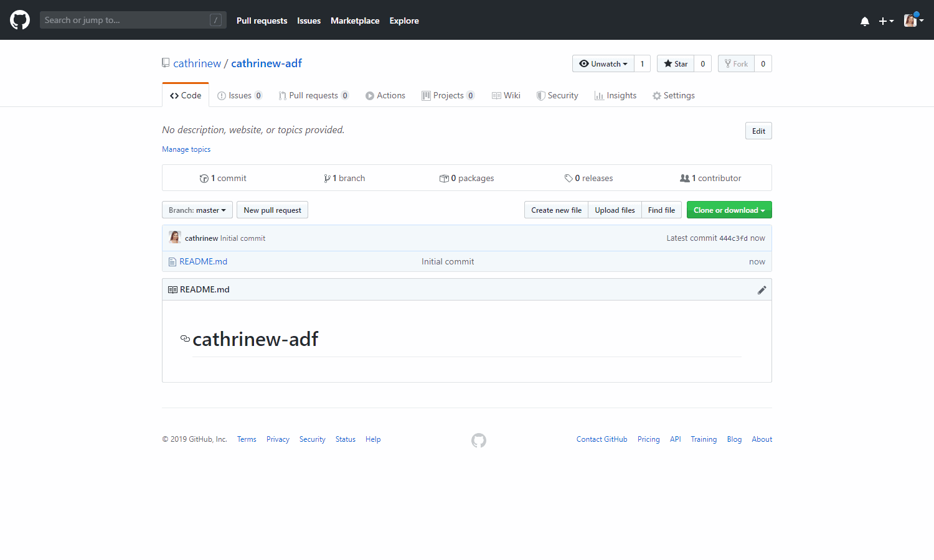
Task: Click the README.md file icon in list
Action: pyautogui.click(x=172, y=262)
